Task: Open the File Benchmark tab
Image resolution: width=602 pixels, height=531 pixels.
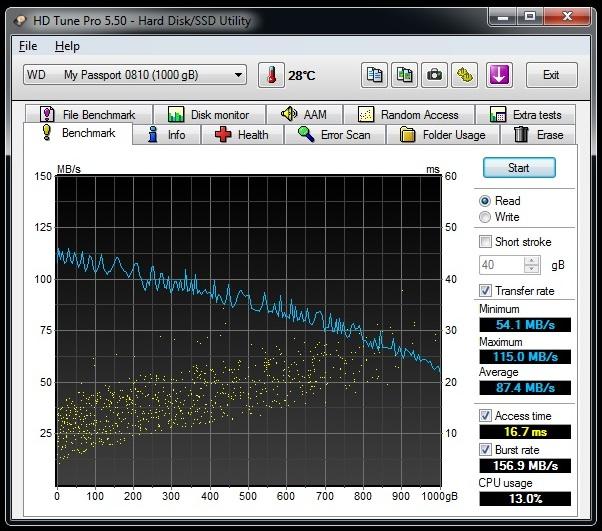Action: (89, 114)
